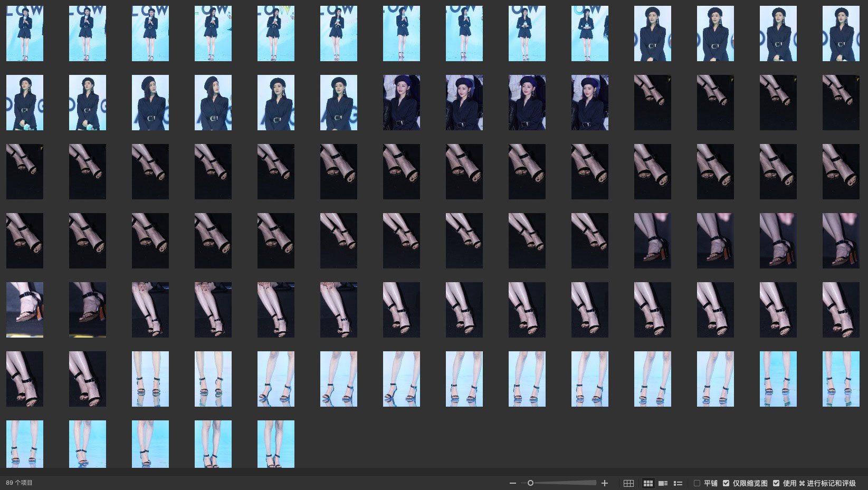Enable the 平铺 checkbox
The image size is (868, 490).
697,483
